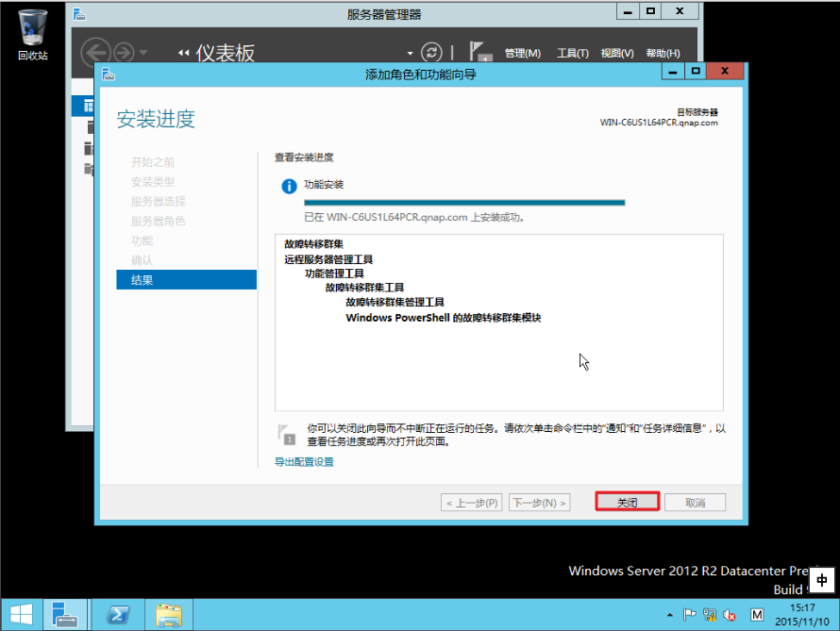Select the 确认 step in the wizard sidebar
The image size is (840, 631).
(142, 260)
